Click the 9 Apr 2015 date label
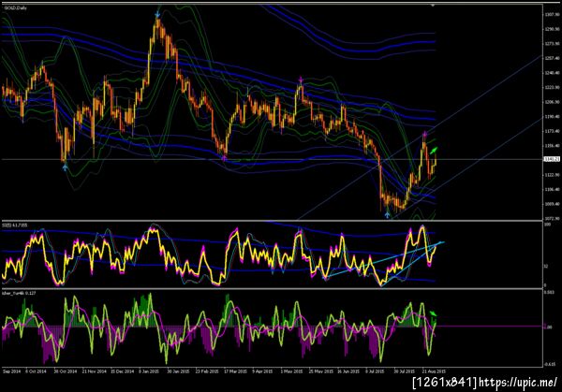 [262, 371]
